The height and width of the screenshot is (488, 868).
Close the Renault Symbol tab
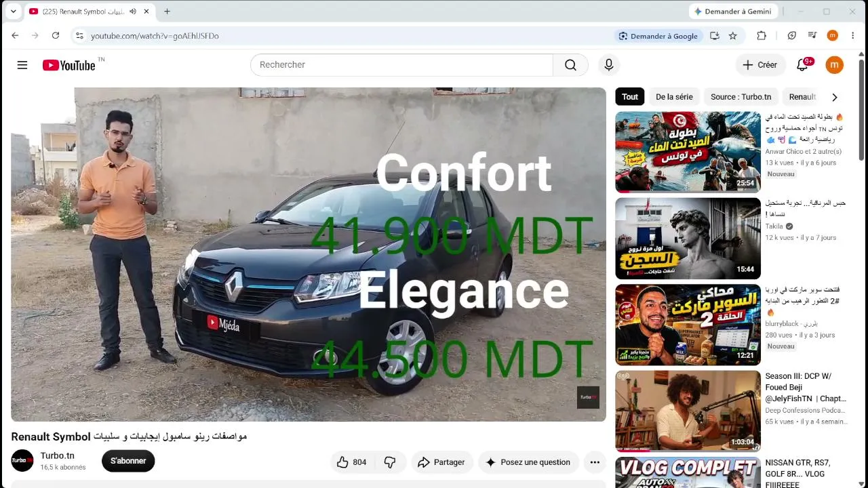146,12
